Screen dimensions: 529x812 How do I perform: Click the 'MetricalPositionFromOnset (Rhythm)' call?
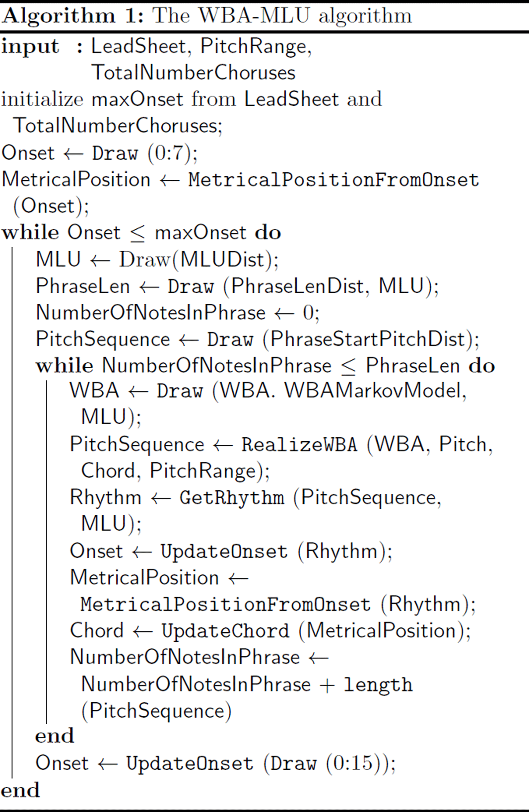point(277,604)
